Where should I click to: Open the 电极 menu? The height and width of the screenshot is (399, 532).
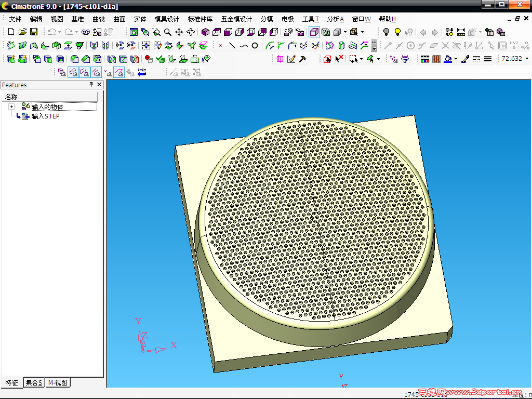288,19
